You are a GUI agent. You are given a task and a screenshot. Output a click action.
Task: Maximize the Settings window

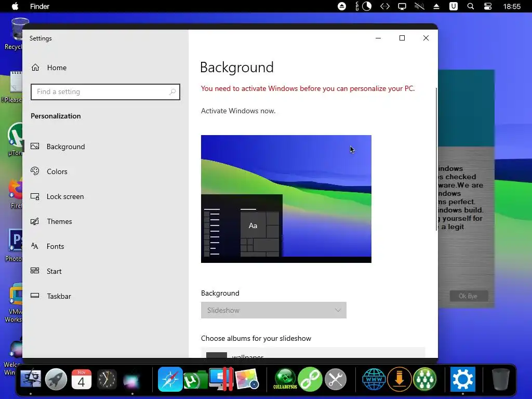(x=402, y=38)
